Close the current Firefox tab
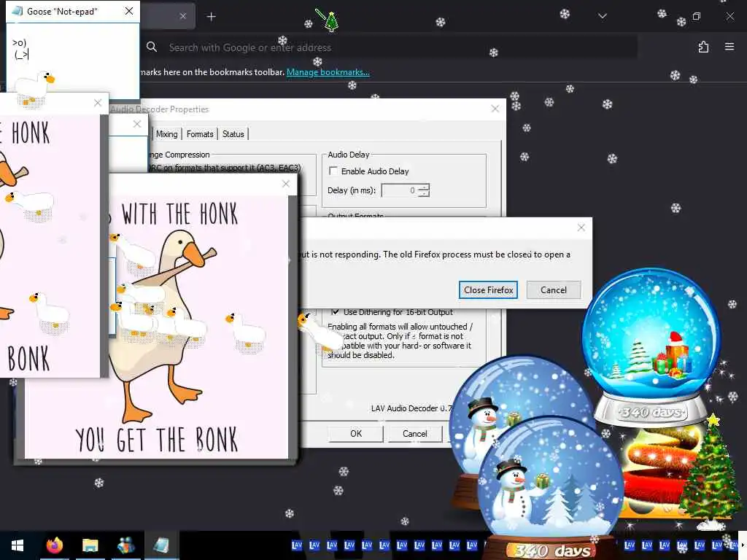 (183, 16)
